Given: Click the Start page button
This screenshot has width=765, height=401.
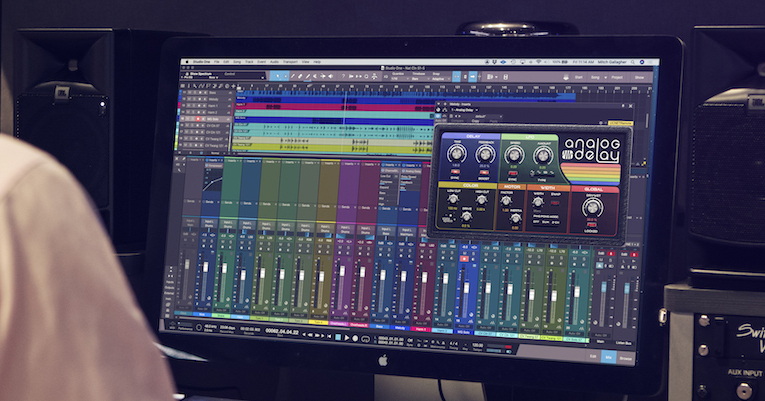Looking at the screenshot, I should pos(579,77).
